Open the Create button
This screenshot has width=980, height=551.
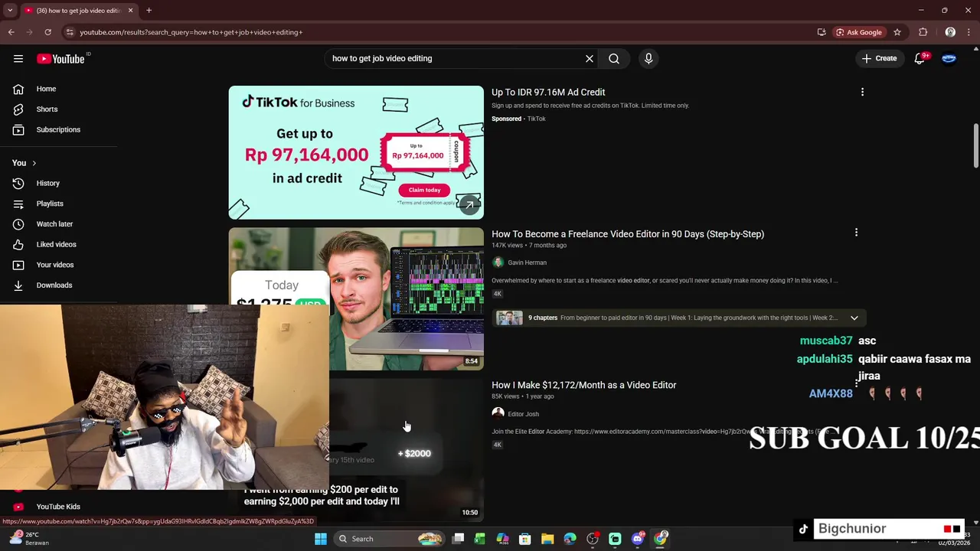click(879, 58)
